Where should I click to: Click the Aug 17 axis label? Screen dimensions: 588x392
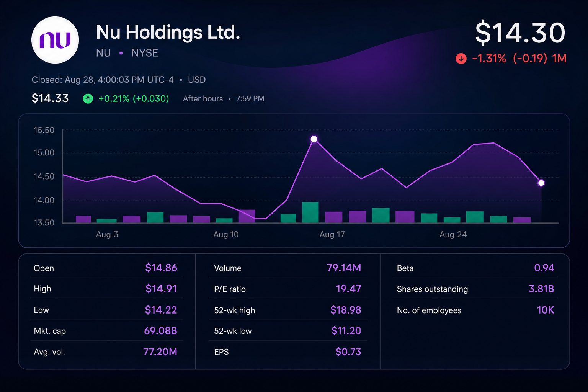click(x=332, y=234)
